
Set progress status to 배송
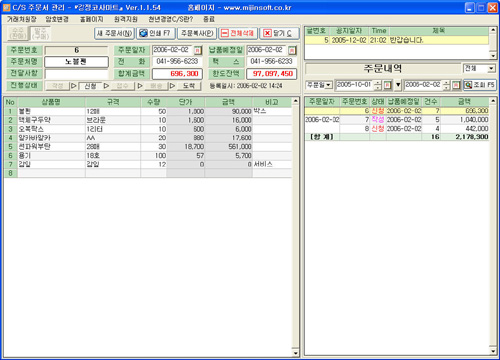point(156,86)
